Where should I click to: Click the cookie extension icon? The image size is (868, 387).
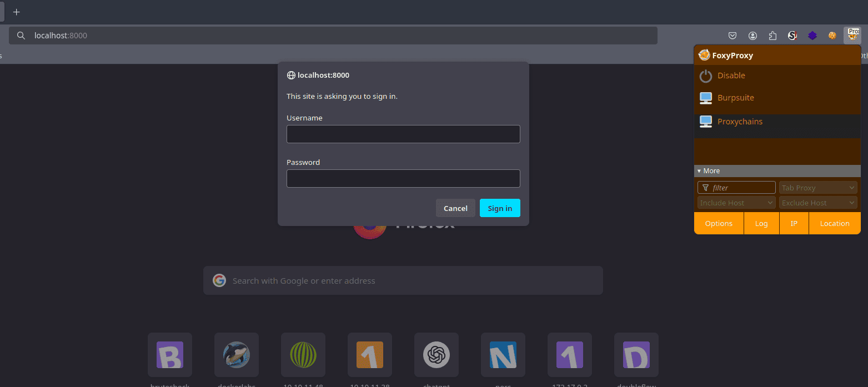coord(832,36)
